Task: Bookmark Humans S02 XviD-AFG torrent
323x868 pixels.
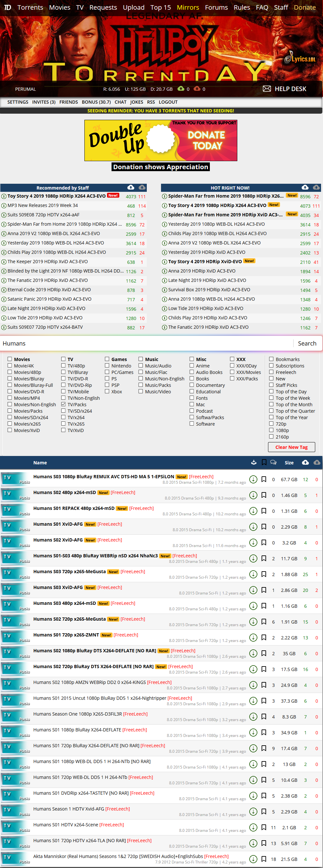Action: click(264, 542)
